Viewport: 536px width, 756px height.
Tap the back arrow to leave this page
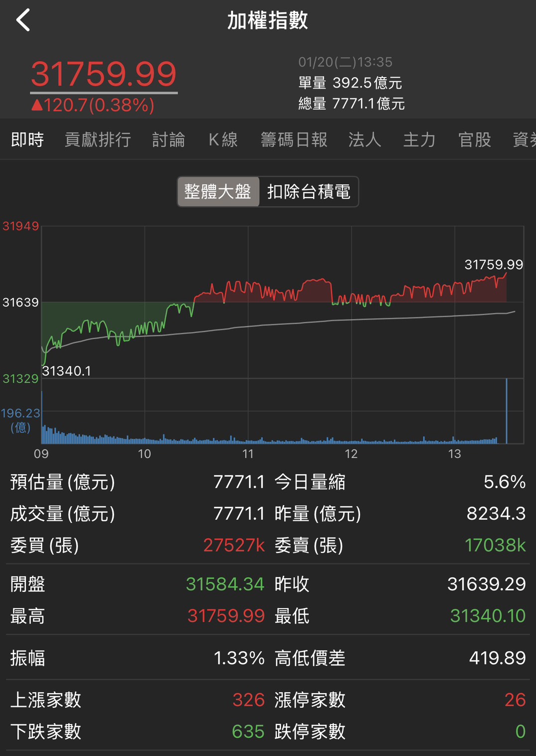tap(22, 21)
